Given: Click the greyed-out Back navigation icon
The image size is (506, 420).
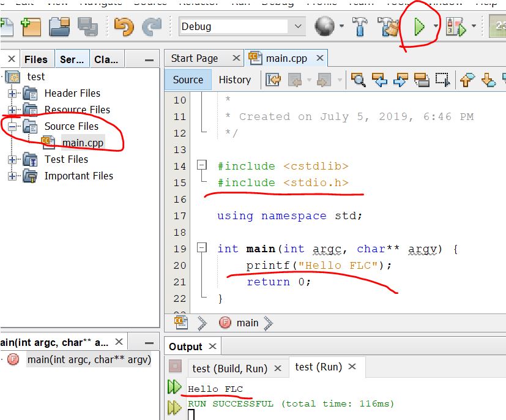Looking at the screenshot, I should (x=295, y=80).
